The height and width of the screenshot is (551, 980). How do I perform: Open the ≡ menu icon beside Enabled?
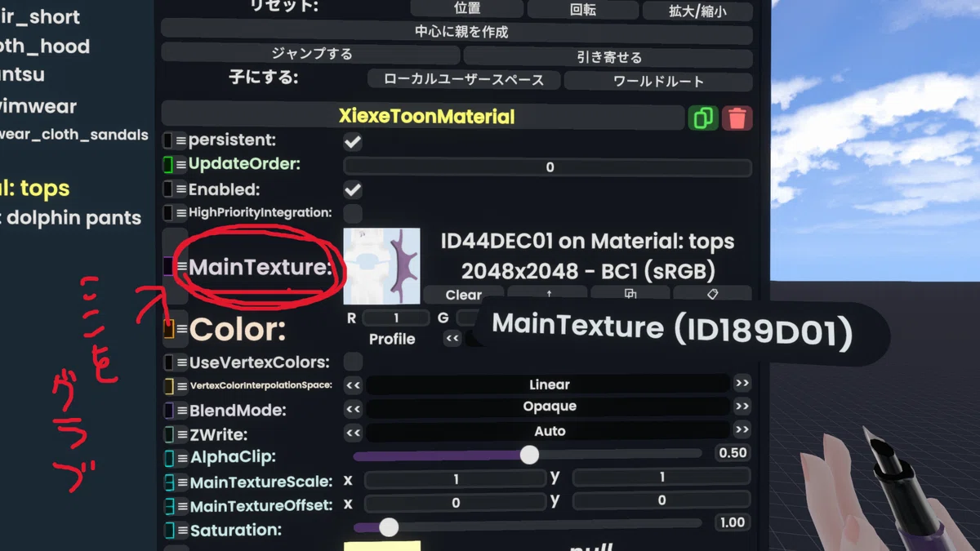[181, 189]
